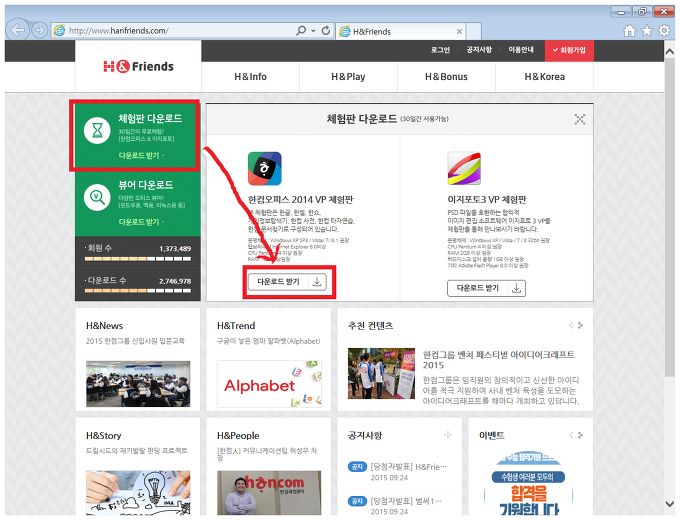Download 한컴오피스 2014 VP 체험판
Screen dimensions: 680x520
coord(287,281)
